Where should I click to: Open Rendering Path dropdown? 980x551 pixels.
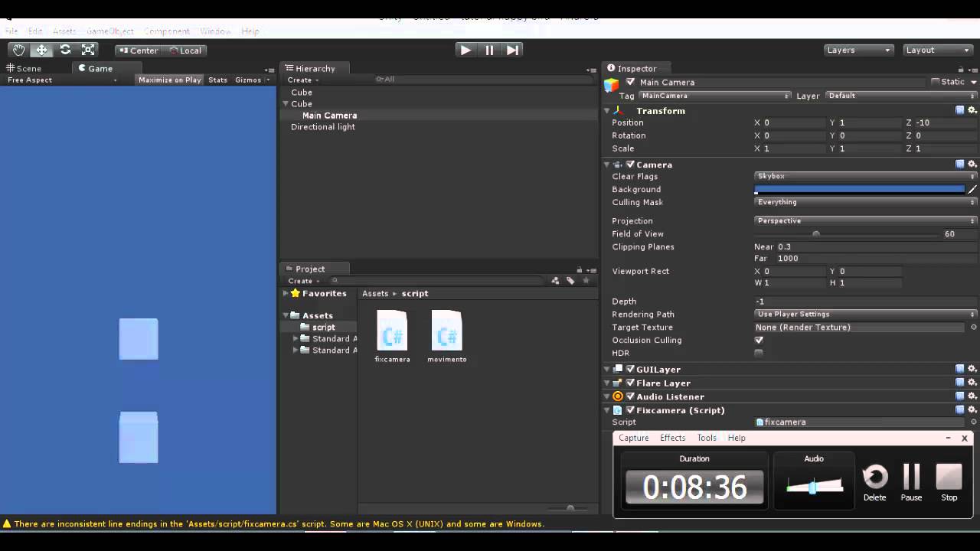pos(866,314)
